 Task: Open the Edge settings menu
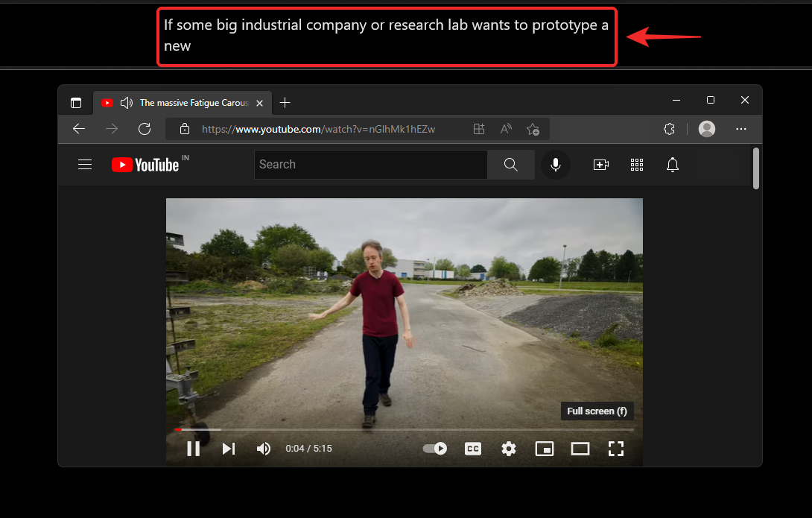tap(741, 129)
